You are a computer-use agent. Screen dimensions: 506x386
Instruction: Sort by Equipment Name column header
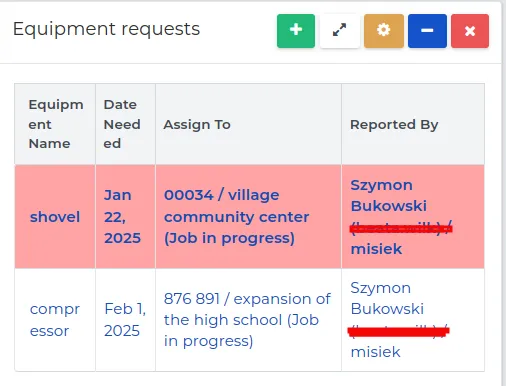click(x=56, y=124)
